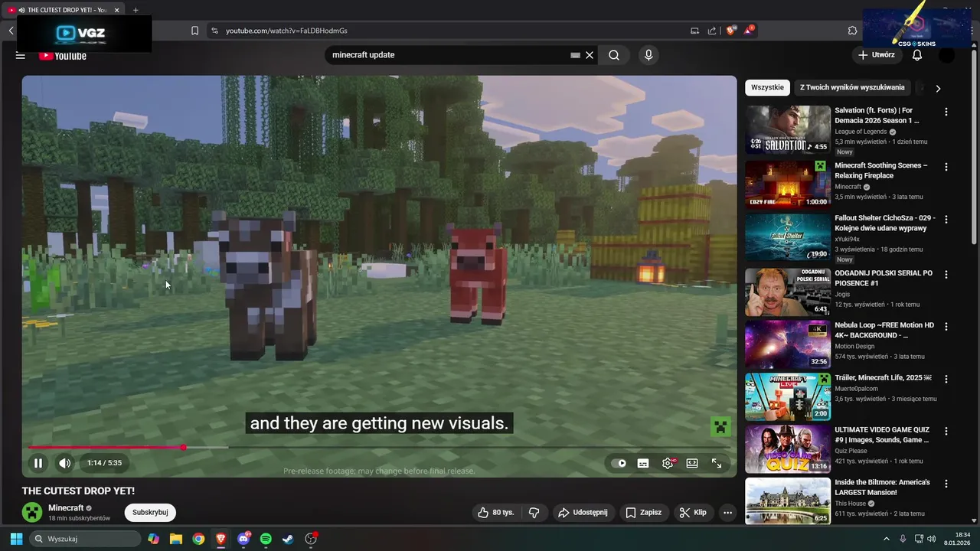Screen dimensions: 980x551
Task: Open the player settings gear
Action: [x=668, y=463]
